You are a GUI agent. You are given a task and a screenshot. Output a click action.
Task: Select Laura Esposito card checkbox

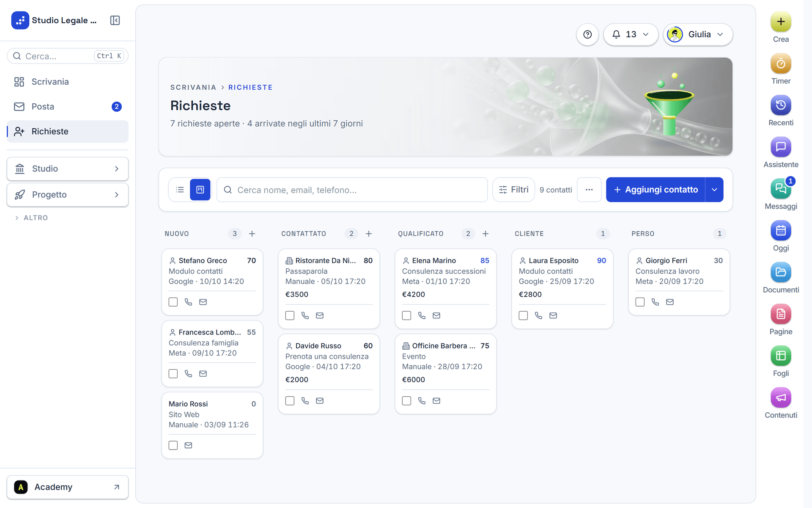pyautogui.click(x=523, y=315)
